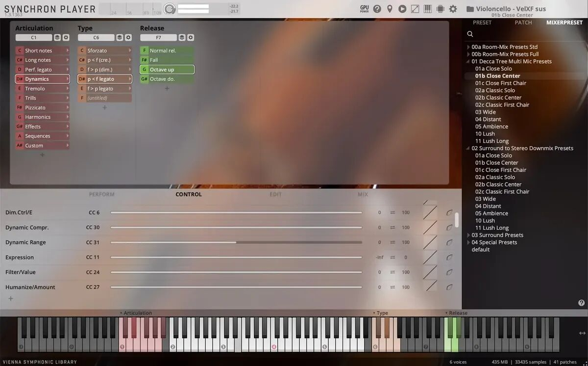
Task: Click the layers icon next to Articulation C1
Action: 57,38
